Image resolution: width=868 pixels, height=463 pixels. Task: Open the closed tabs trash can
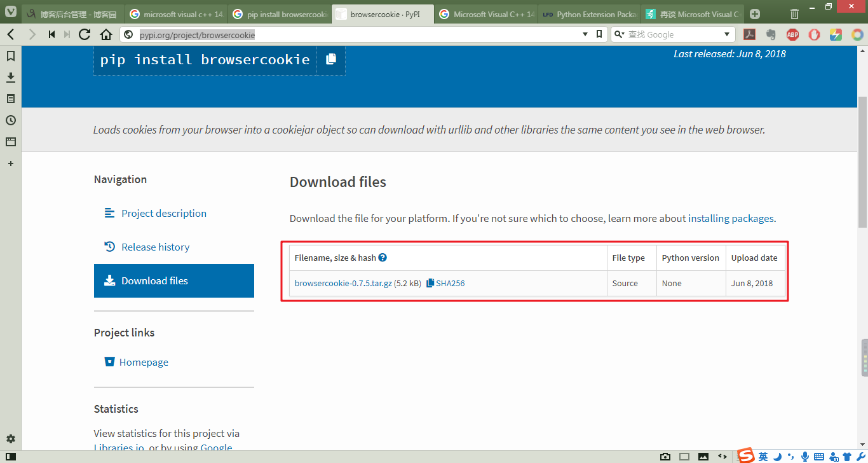pos(794,14)
